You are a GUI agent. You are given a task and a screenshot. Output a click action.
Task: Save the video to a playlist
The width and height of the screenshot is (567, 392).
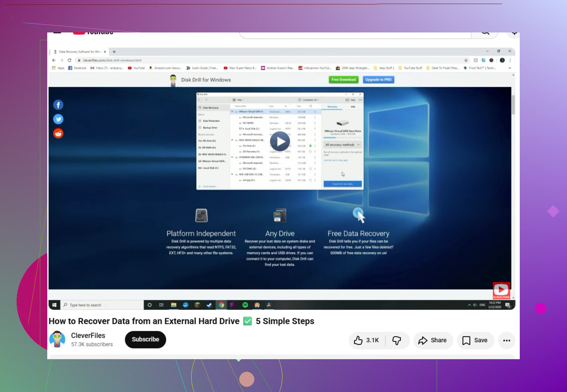475,340
